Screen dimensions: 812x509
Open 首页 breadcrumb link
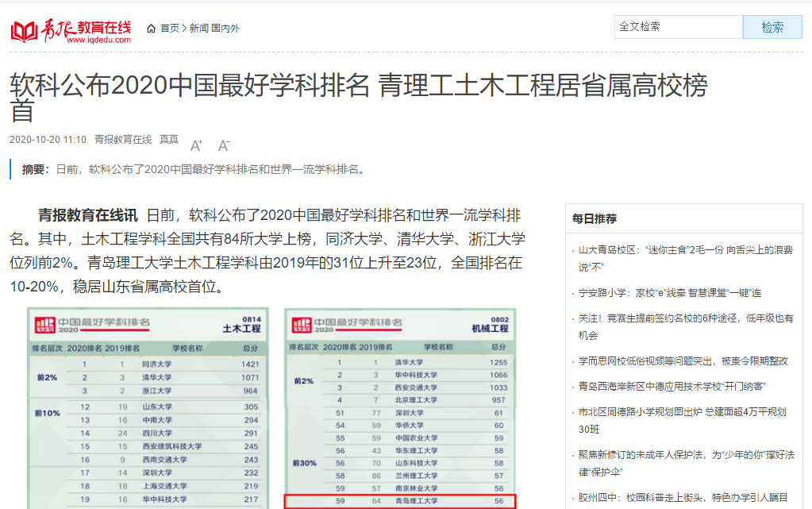[x=170, y=28]
